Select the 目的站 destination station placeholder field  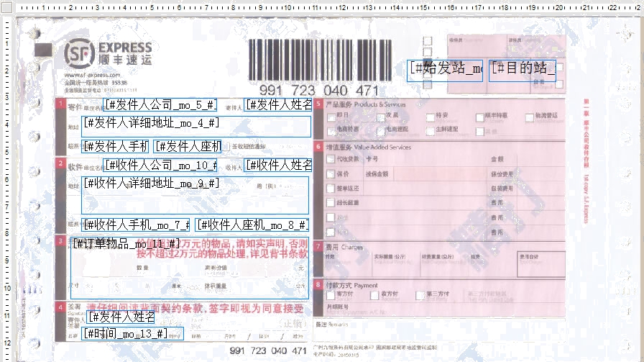[x=522, y=71]
